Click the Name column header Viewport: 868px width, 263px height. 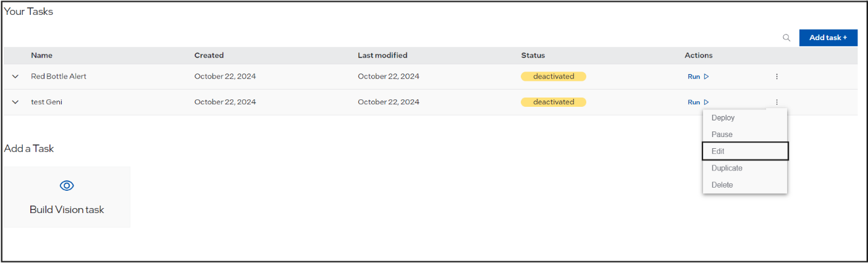pyautogui.click(x=41, y=56)
